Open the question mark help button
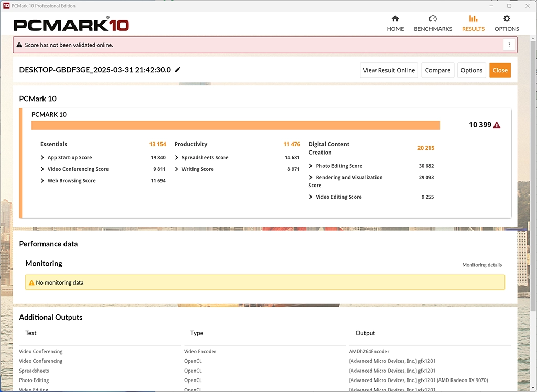The height and width of the screenshot is (392, 537). click(x=509, y=45)
